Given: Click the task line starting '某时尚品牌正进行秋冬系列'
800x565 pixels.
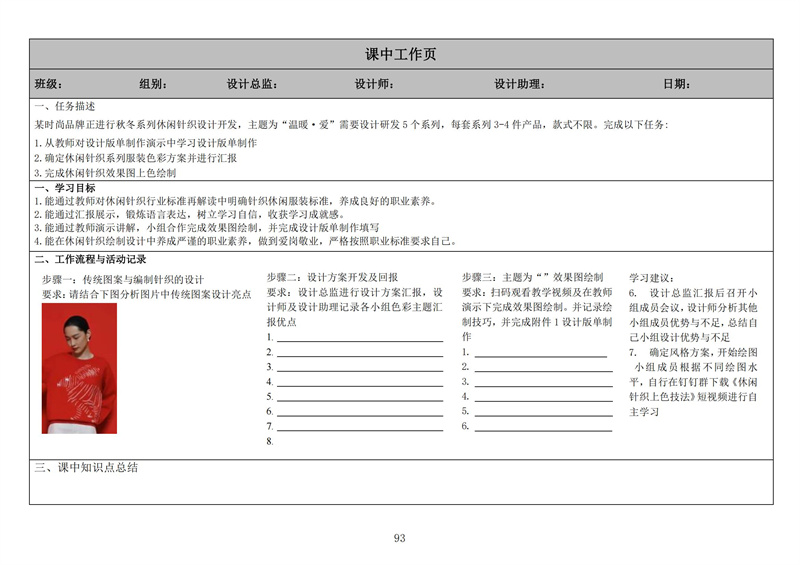Looking at the screenshot, I should pos(351,125).
